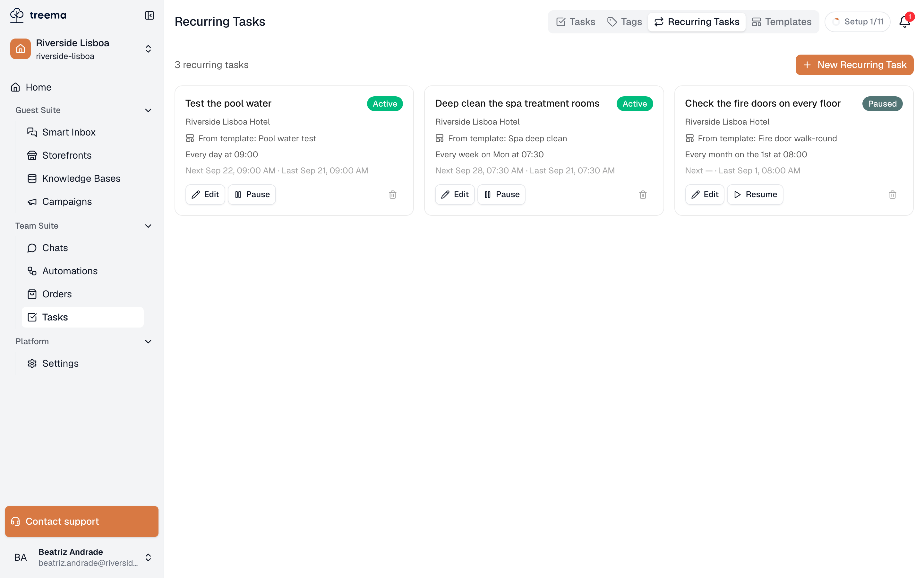This screenshot has height=578, width=924.
Task: Collapse the sidebar with the panel icon
Action: pos(149,15)
